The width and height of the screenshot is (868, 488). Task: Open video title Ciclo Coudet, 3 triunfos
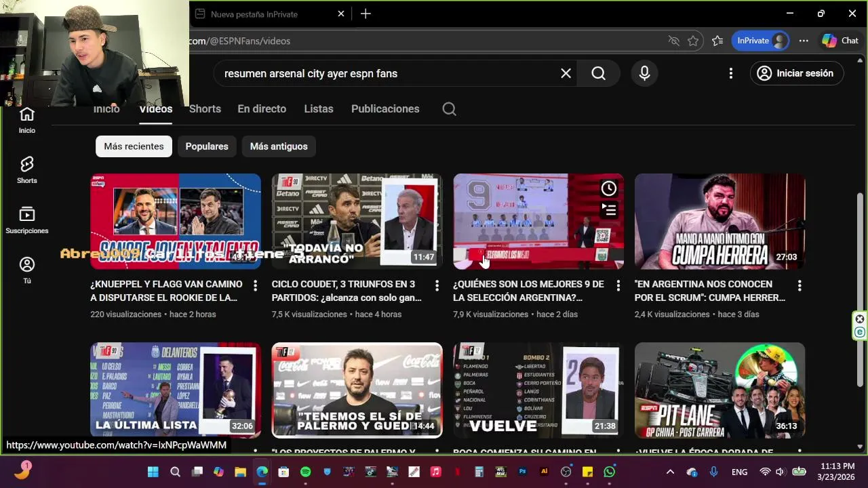tap(347, 291)
